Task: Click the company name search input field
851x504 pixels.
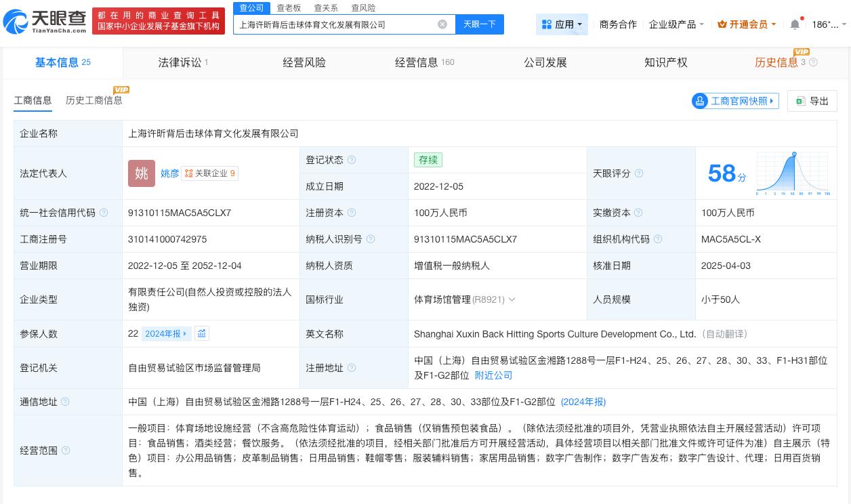Action: coord(339,24)
